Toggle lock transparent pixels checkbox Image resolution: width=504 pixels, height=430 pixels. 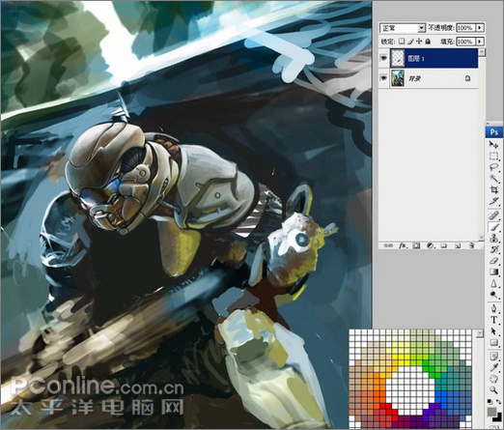coord(401,42)
